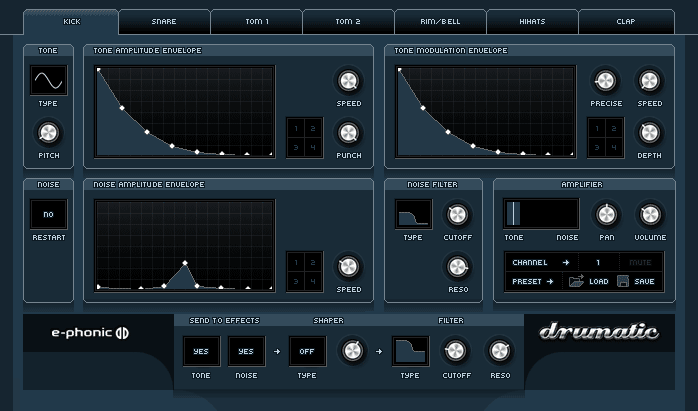Viewport: 698px width, 411px height.
Task: Go to the Rim/Bell tab
Action: click(x=440, y=22)
